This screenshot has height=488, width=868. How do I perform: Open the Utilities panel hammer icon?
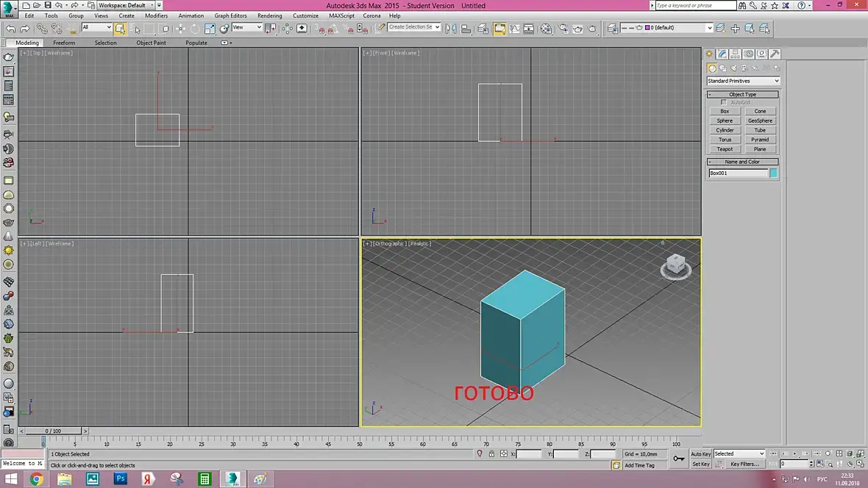pyautogui.click(x=775, y=54)
